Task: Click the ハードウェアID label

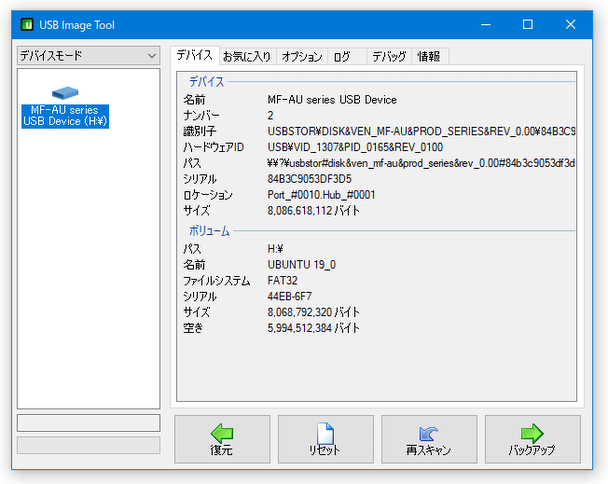Action: coord(214,147)
